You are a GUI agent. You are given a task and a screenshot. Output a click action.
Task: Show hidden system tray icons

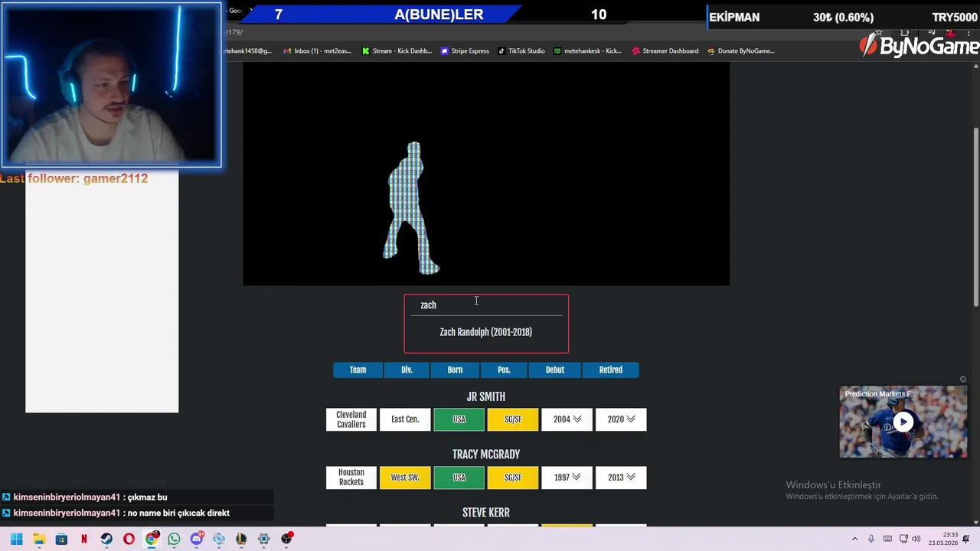[x=854, y=539]
